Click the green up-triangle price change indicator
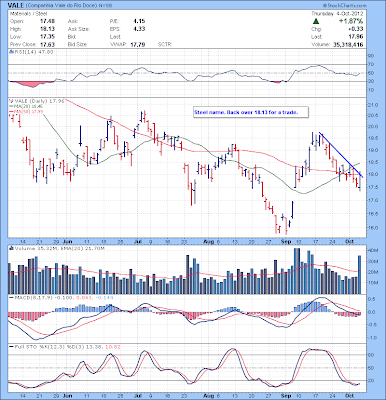The width and height of the screenshot is (386, 400). pyautogui.click(x=316, y=21)
